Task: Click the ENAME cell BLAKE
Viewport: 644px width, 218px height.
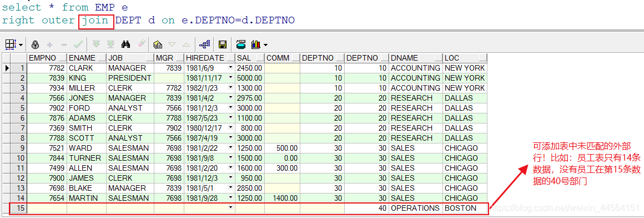Action: pyautogui.click(x=87, y=188)
